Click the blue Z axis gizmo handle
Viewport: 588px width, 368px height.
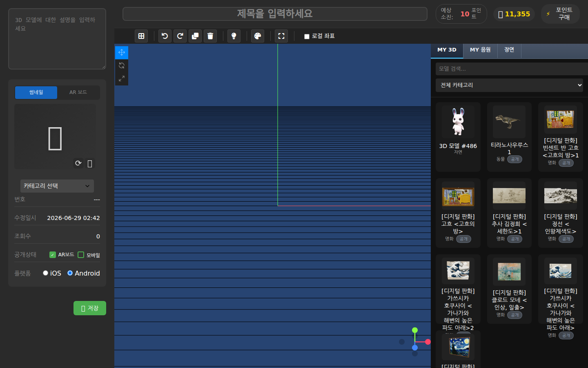[415, 348]
